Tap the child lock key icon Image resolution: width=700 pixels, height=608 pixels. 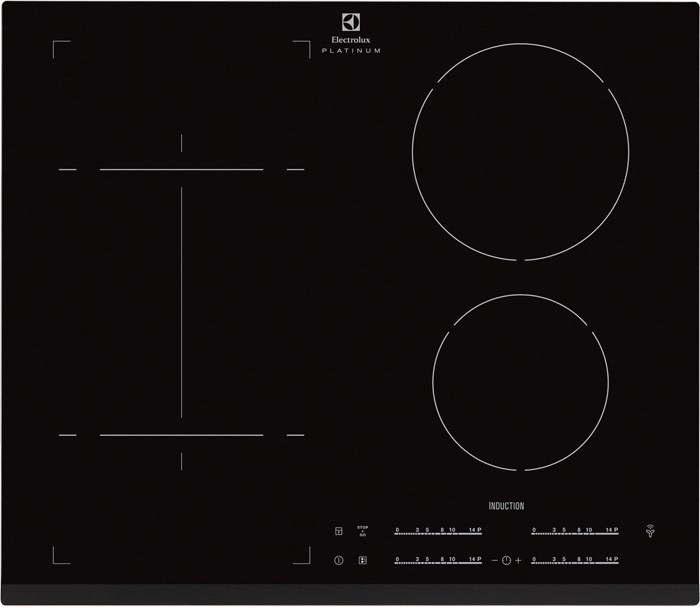pos(339,532)
